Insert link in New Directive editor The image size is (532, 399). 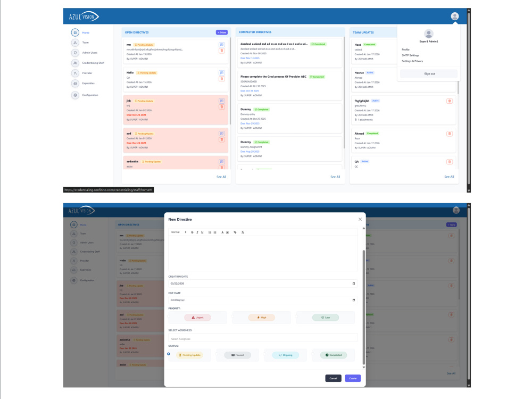[235, 232]
